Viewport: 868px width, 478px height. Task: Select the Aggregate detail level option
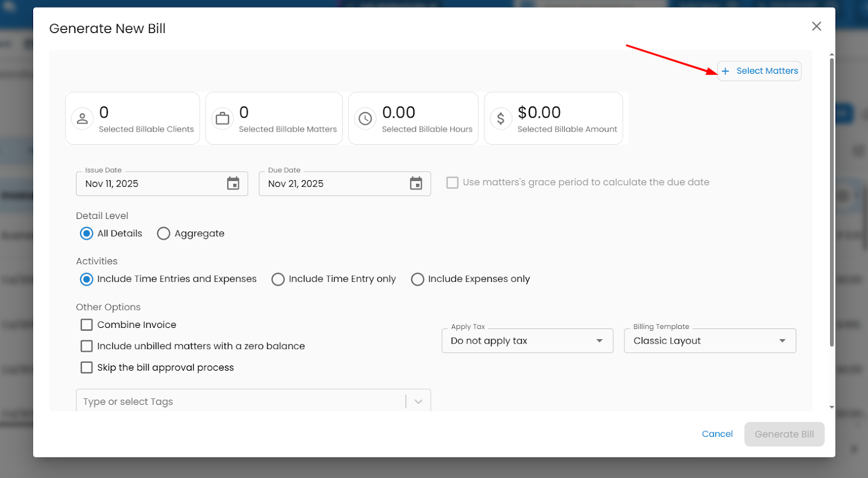coord(163,234)
